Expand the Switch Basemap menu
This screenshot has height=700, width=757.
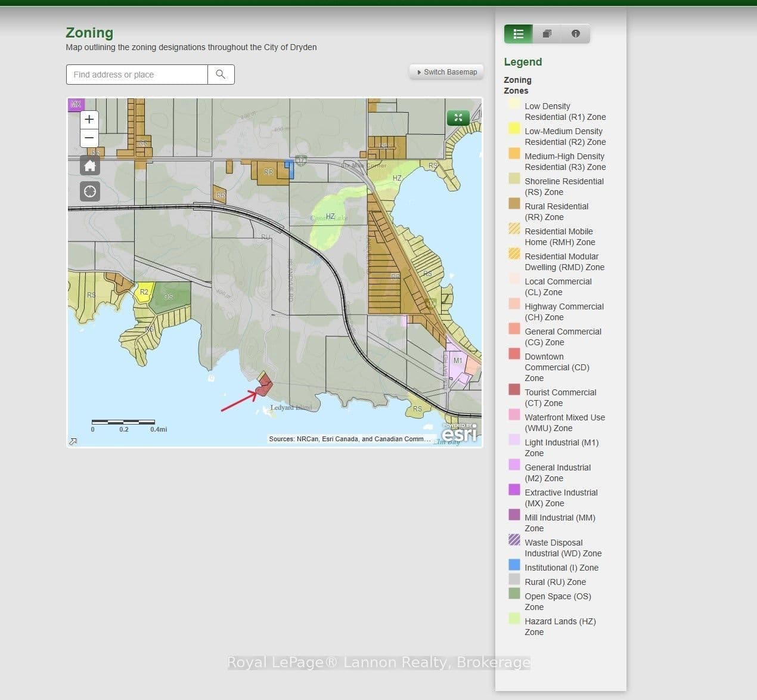(447, 72)
